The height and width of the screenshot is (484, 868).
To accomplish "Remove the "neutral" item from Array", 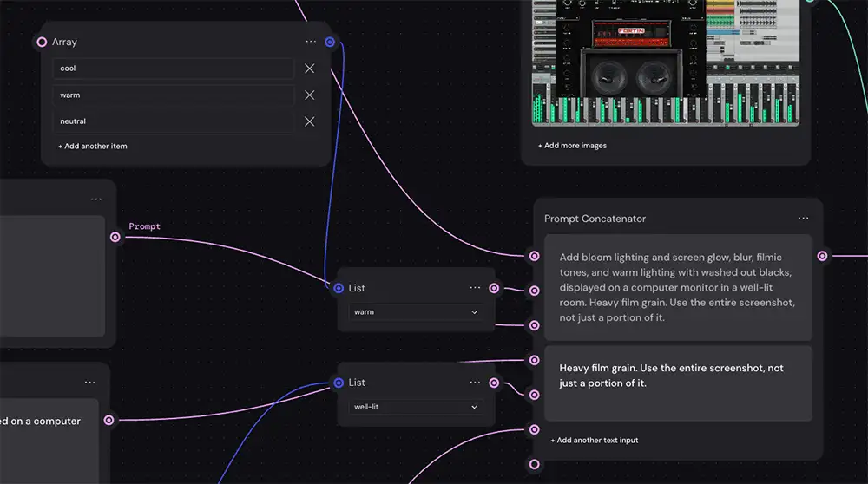I will click(309, 121).
